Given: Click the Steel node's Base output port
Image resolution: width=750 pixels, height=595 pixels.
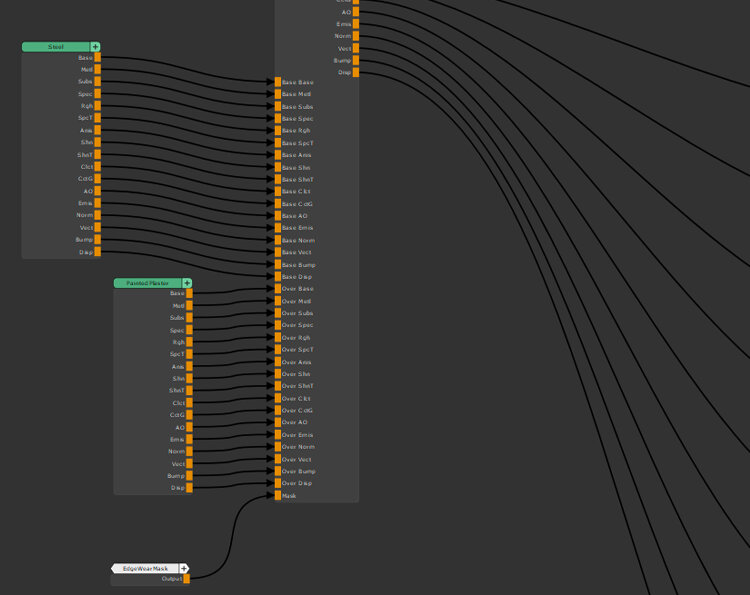Looking at the screenshot, I should coord(98,58).
